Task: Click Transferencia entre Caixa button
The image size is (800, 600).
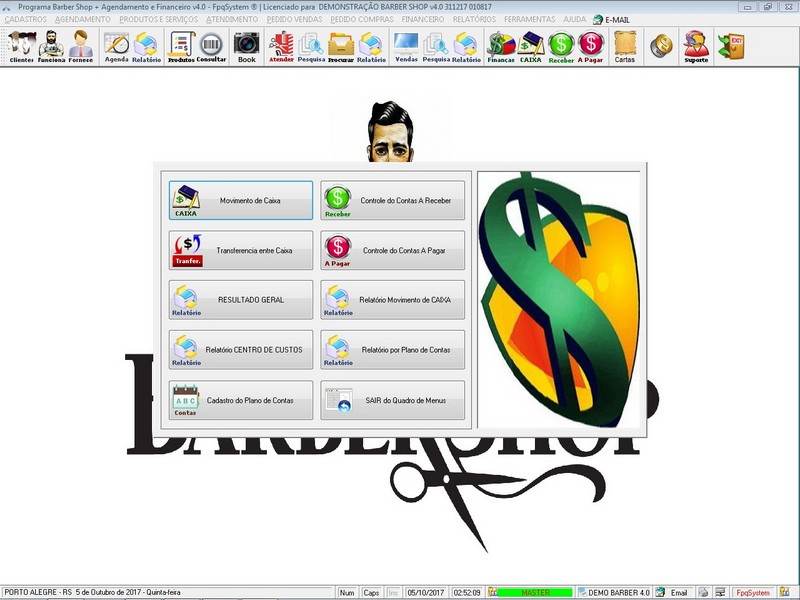Action: click(241, 251)
